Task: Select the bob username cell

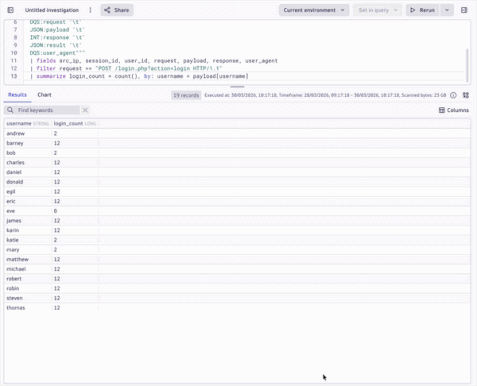Action: (28, 153)
